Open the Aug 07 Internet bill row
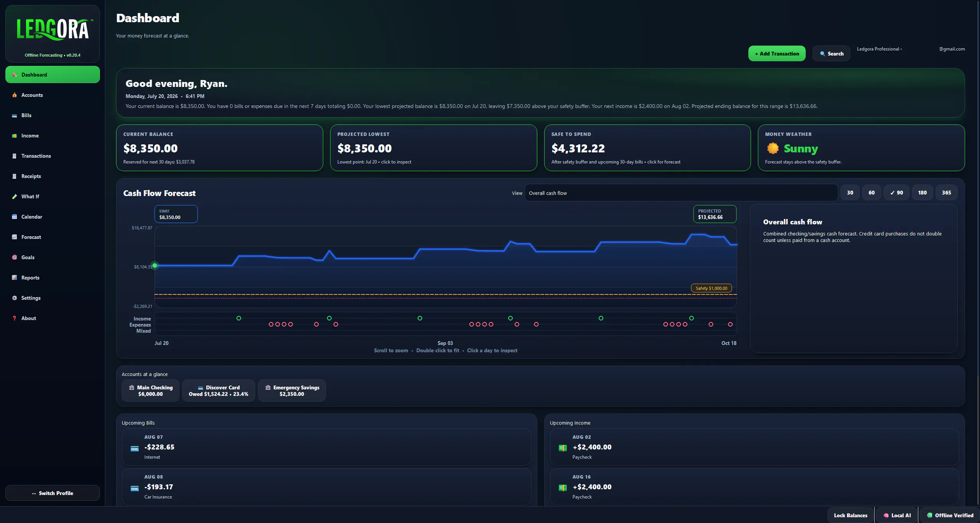 pos(326,447)
